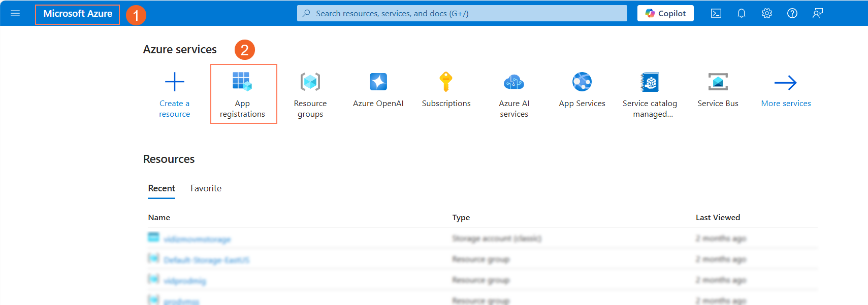The width and height of the screenshot is (868, 305).
Task: Launch Azure OpenAI service
Action: click(378, 90)
